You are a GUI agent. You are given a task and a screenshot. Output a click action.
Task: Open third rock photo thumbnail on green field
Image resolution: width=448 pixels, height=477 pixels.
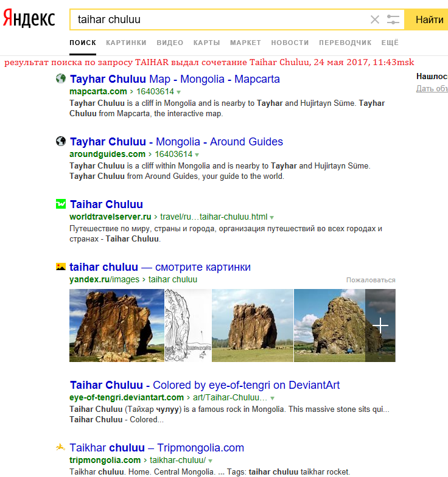(253, 326)
